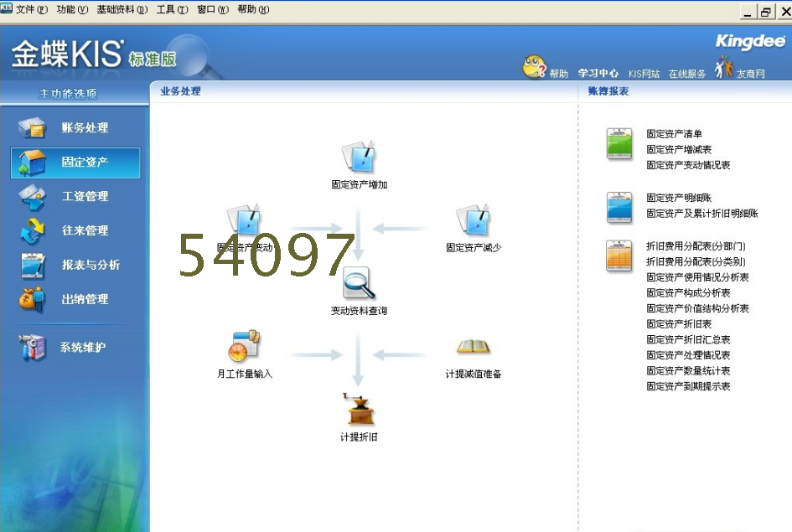Screen dimensions: 792x532
Task: Click the 帮助 link in header
Action: (x=559, y=74)
